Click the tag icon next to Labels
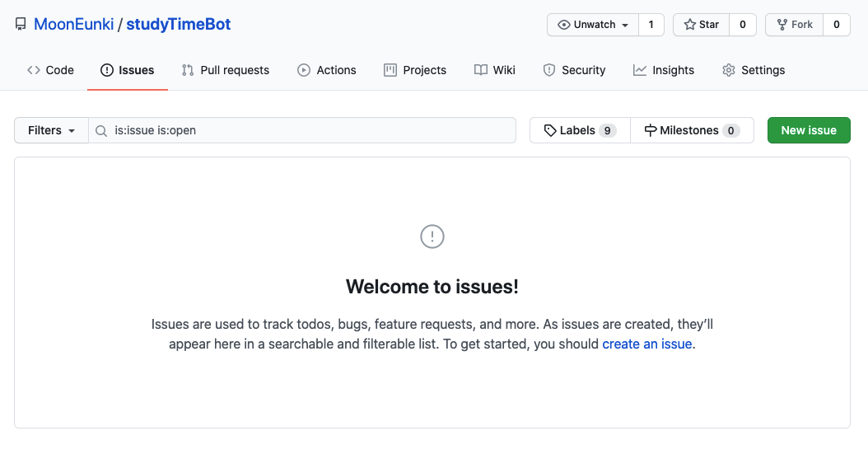This screenshot has height=459, width=868. [x=549, y=131]
